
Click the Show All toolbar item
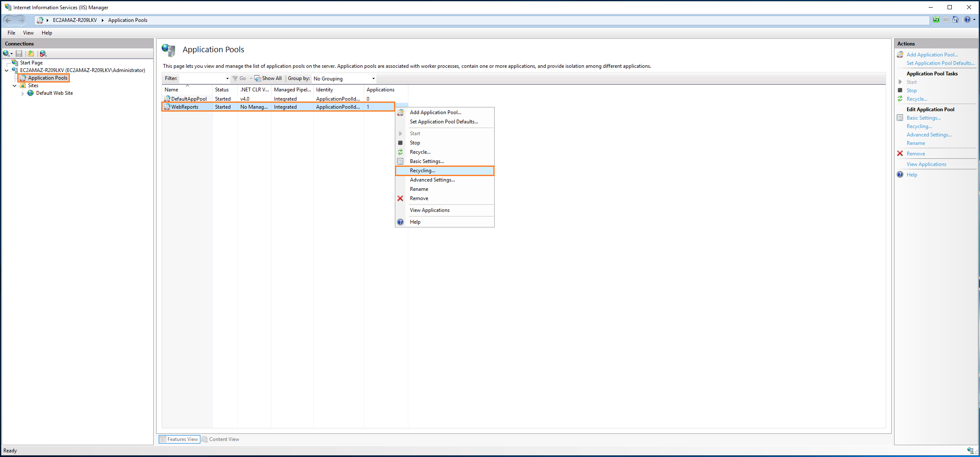point(268,78)
